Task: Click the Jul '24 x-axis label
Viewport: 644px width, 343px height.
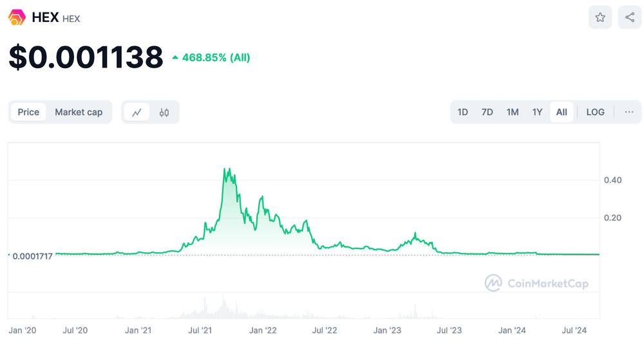Action: (574, 330)
